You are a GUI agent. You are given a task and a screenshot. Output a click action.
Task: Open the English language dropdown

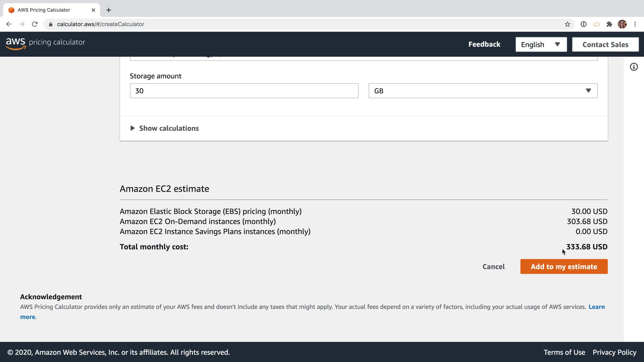541,45
